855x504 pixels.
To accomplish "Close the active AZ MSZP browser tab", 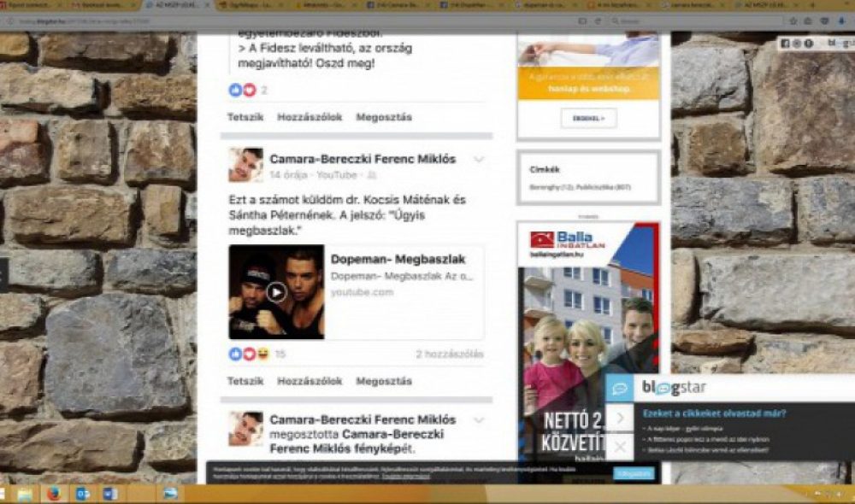I will (207, 5).
